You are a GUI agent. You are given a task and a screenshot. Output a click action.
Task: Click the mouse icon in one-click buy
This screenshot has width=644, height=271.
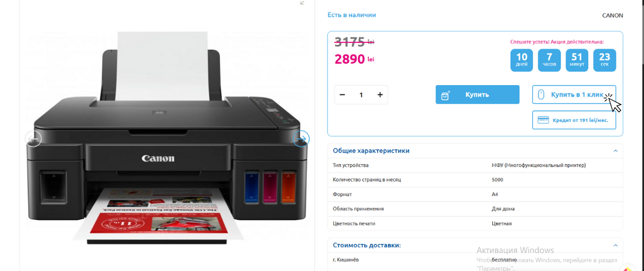pos(541,94)
